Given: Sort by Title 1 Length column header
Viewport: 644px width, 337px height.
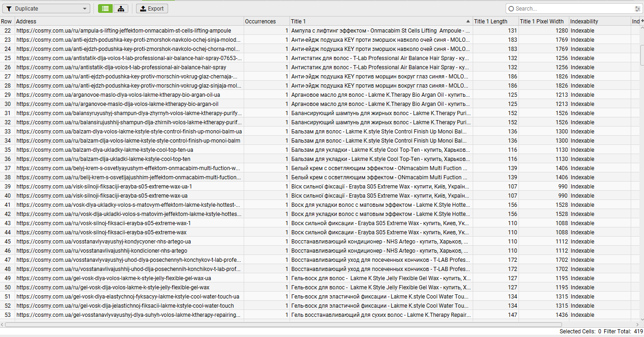Looking at the screenshot, I should (x=496, y=21).
